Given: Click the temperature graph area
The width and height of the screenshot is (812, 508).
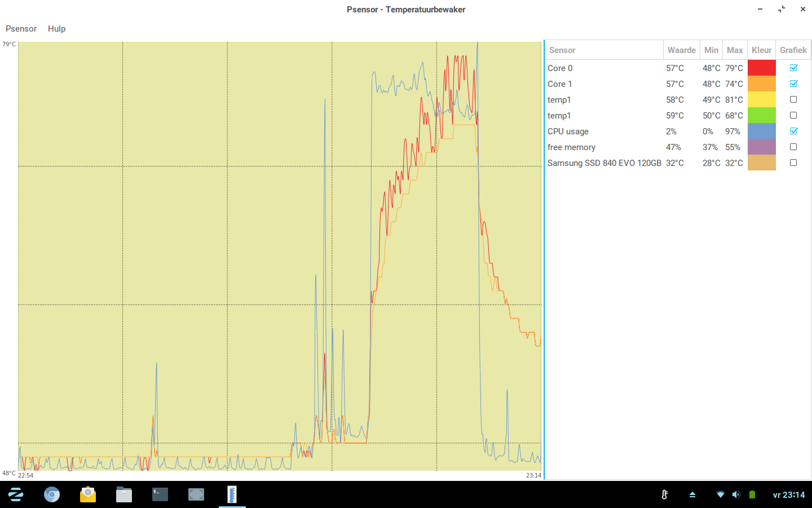Looking at the screenshot, I should point(280,256).
